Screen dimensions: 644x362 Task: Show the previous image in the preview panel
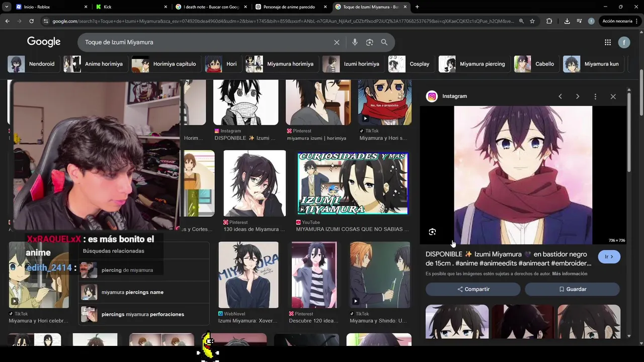[x=560, y=96]
